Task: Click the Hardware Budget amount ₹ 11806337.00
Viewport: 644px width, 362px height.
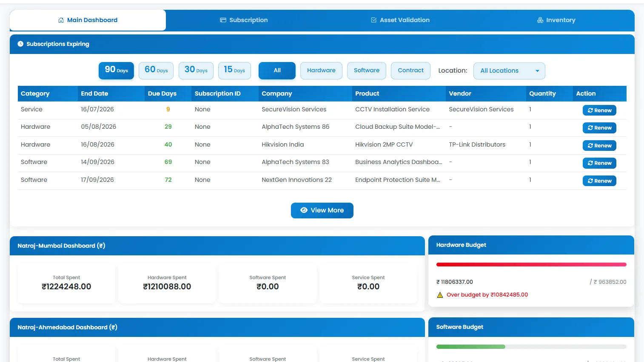Action: 455,282
